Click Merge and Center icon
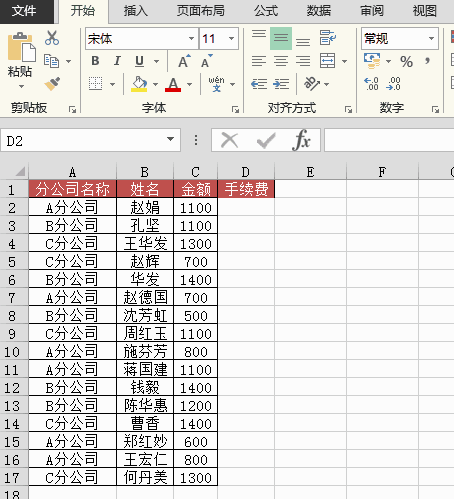 tap(328, 61)
